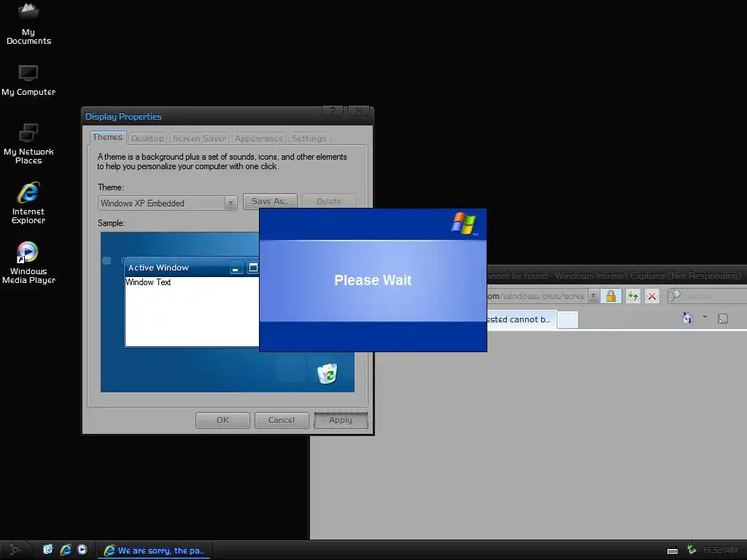Click the 'Please Wait' text
This screenshot has width=747, height=560.
(x=373, y=280)
